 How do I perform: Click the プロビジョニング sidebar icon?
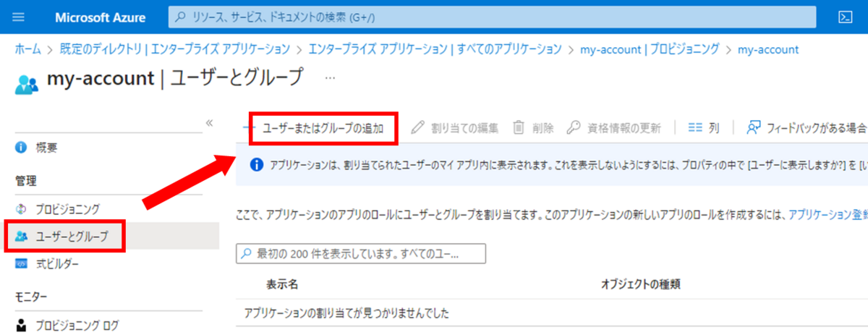pyautogui.click(x=21, y=209)
